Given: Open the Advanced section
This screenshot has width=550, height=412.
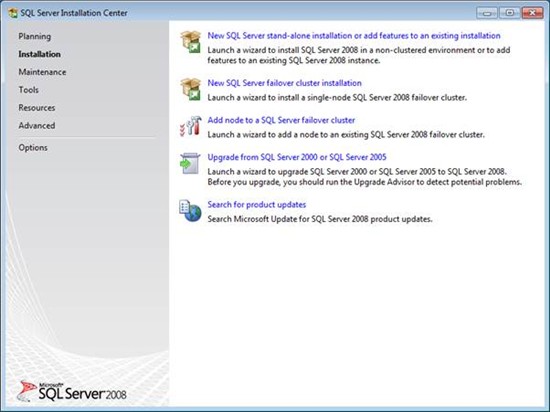Looking at the screenshot, I should point(36,126).
